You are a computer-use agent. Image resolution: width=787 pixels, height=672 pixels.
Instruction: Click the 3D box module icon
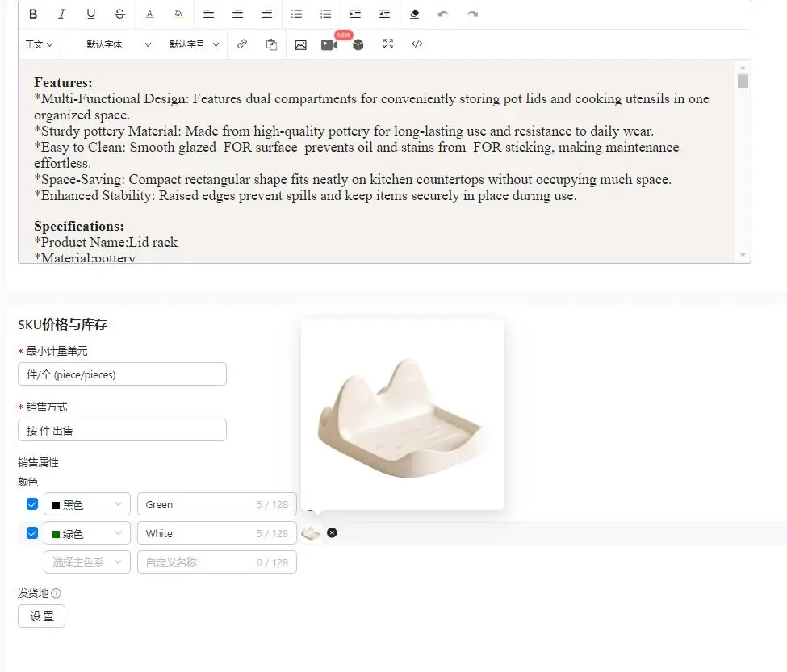coord(358,44)
